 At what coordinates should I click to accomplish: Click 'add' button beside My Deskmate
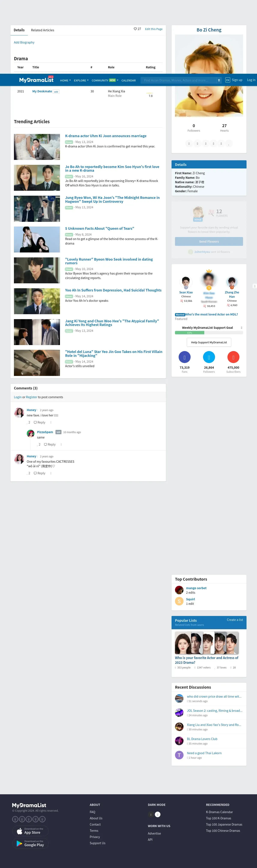[56, 92]
